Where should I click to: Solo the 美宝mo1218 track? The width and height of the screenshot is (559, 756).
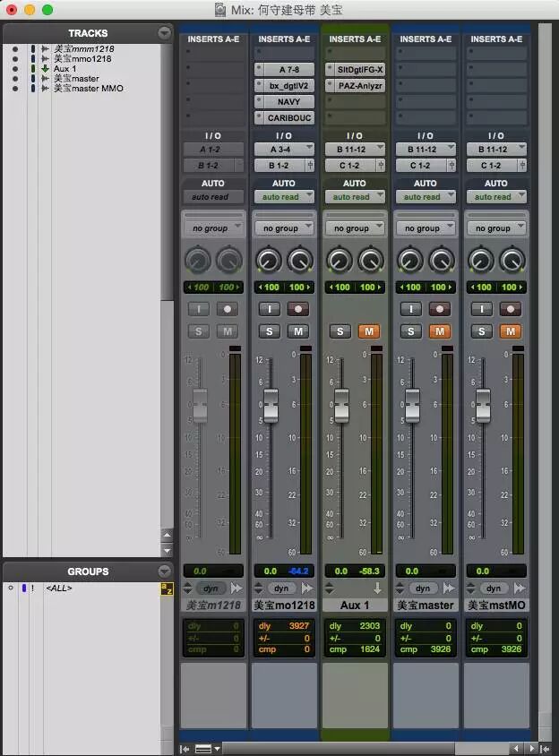[270, 331]
